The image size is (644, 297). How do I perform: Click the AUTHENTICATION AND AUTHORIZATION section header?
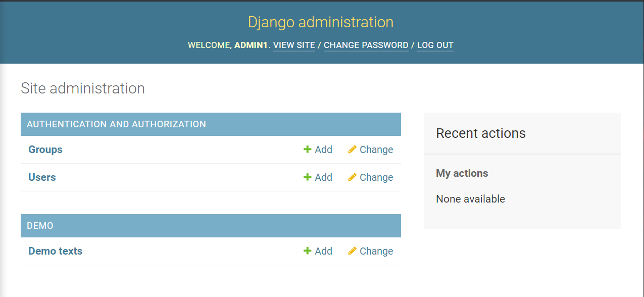pyautogui.click(x=116, y=124)
